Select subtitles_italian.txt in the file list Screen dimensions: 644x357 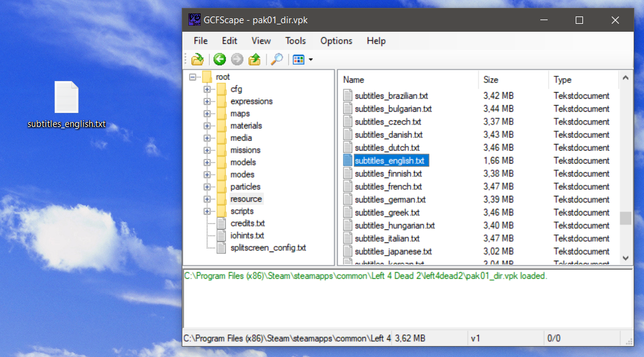click(387, 239)
